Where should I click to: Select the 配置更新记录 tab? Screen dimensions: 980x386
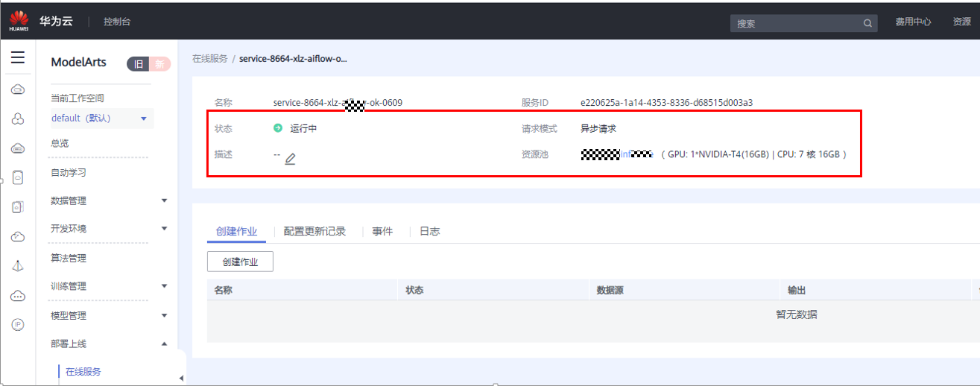pyautogui.click(x=314, y=232)
